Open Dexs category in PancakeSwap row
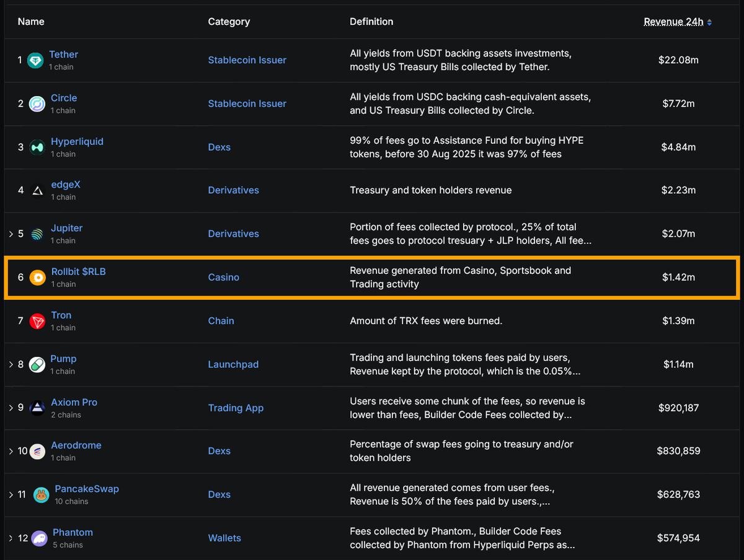 click(x=219, y=494)
